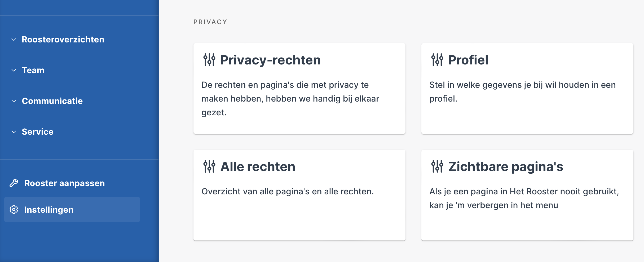Open the Privacy-rechten card title
Viewport: 644px width, 262px height.
click(x=270, y=60)
